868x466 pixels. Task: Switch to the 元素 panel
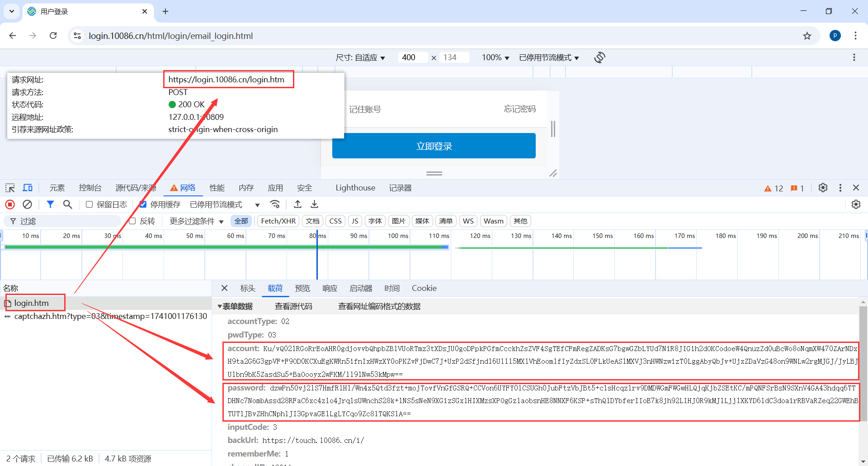57,188
